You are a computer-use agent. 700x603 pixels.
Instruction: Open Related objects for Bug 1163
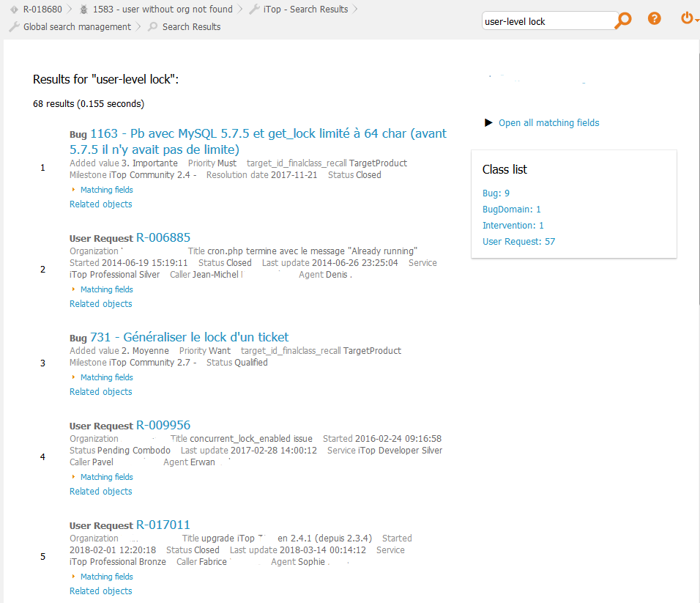tap(101, 204)
